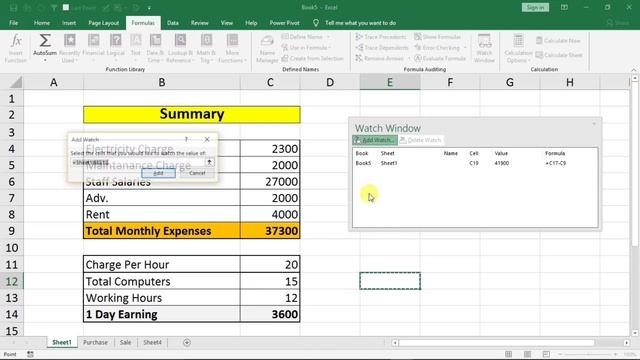
Task: Click the zoom slider in status bar
Action: [x=588, y=354]
